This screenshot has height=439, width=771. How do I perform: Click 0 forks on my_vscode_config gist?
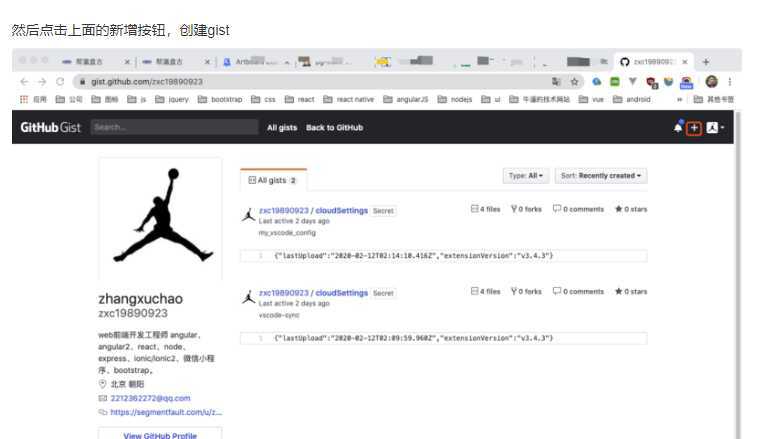(x=526, y=209)
